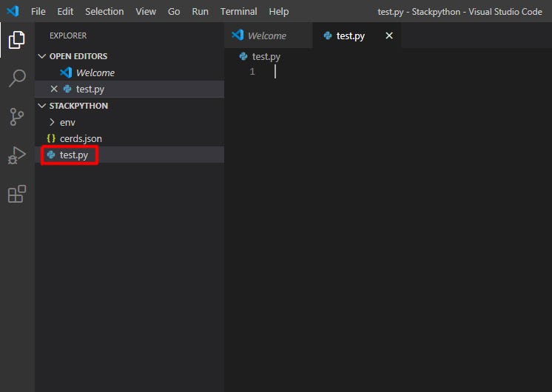Select test.py in Open Editors list

point(129,89)
